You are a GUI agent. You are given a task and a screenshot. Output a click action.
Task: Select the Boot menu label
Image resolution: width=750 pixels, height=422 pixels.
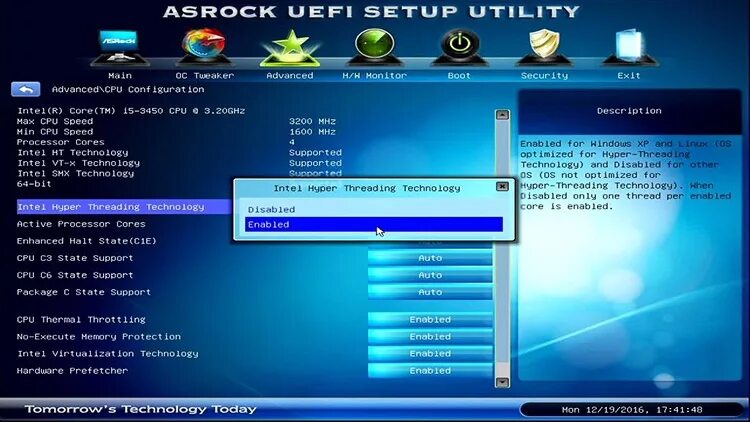[459, 76]
